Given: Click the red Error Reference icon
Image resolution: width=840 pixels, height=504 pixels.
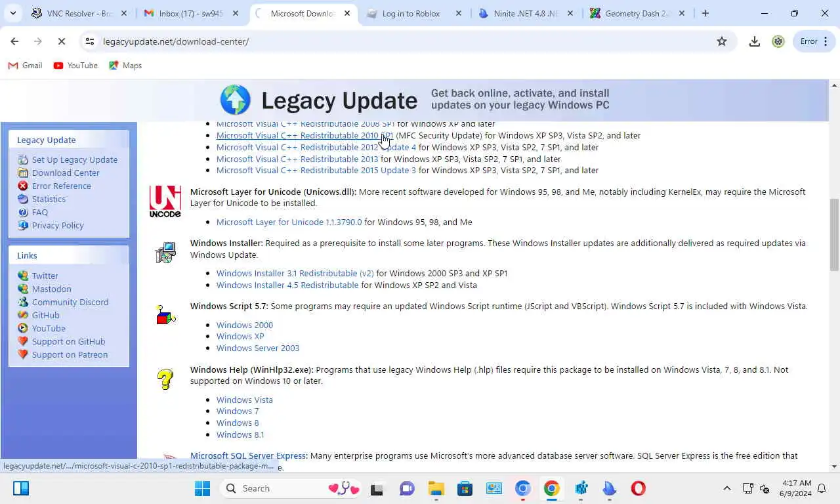Looking at the screenshot, I should click(x=23, y=186).
